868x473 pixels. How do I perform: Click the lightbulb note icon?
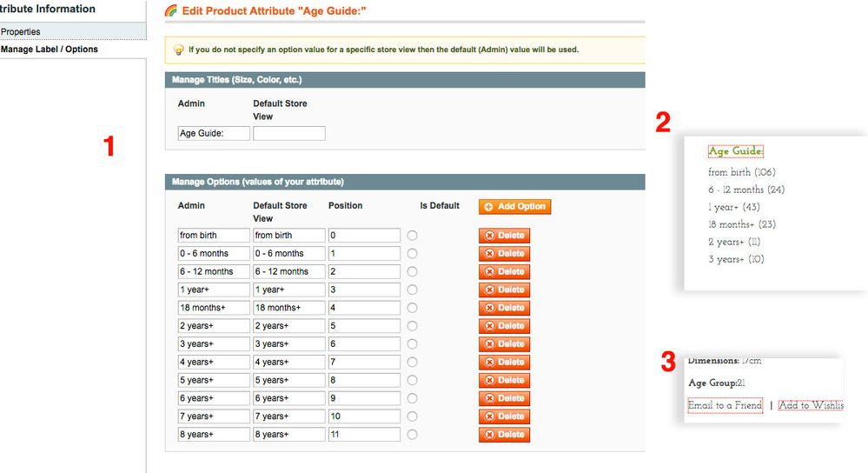pyautogui.click(x=178, y=50)
